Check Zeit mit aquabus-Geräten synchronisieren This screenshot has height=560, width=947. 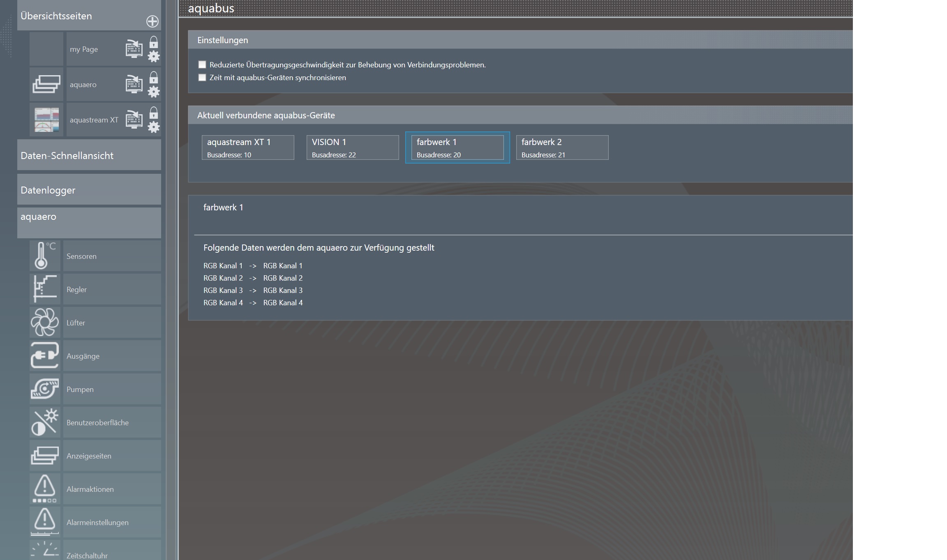202,77
